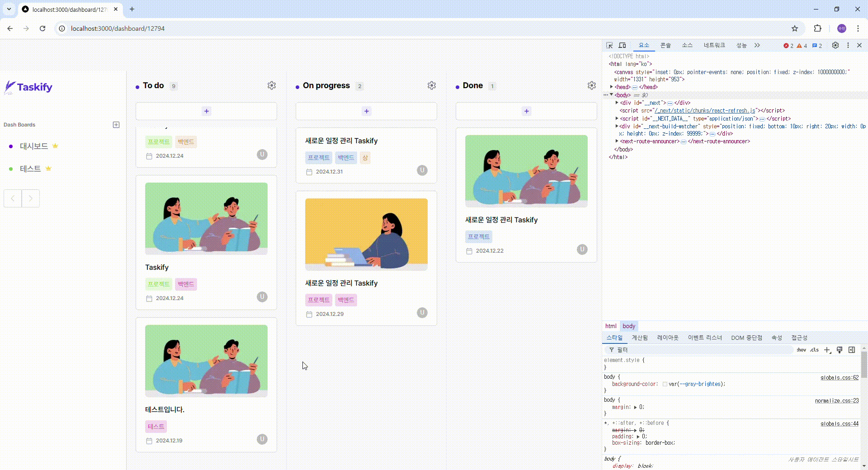Click the calendar icon beside 2024.12.31
868x470 pixels.
pyautogui.click(x=309, y=172)
